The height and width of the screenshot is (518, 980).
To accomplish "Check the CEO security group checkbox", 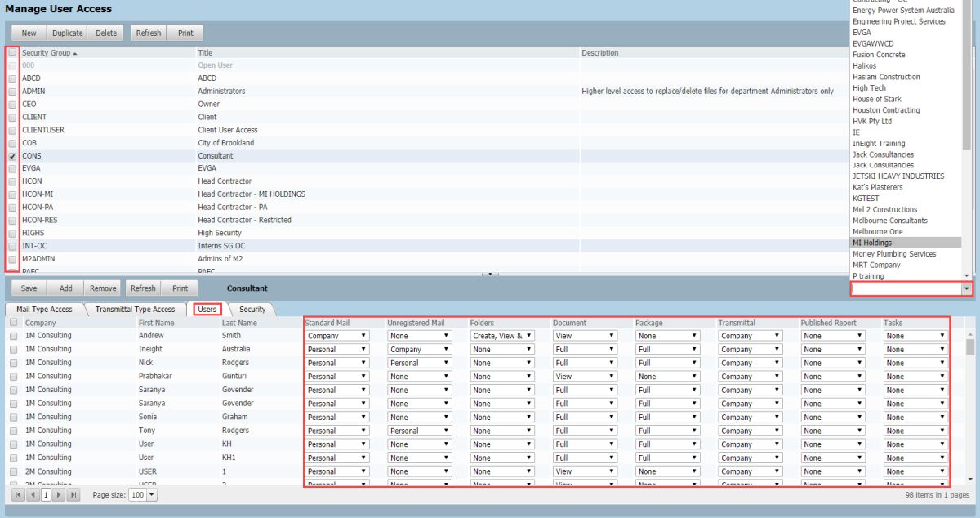I will (x=12, y=105).
